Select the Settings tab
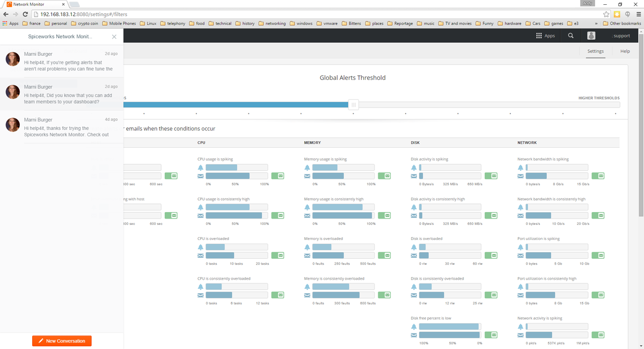This screenshot has height=349, width=644. 596,51
